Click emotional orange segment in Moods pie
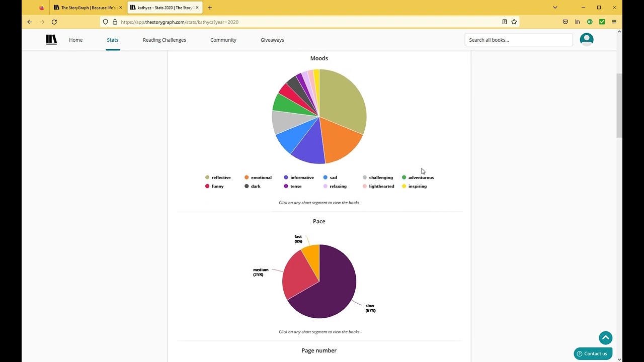The image size is (644, 362). click(339, 141)
